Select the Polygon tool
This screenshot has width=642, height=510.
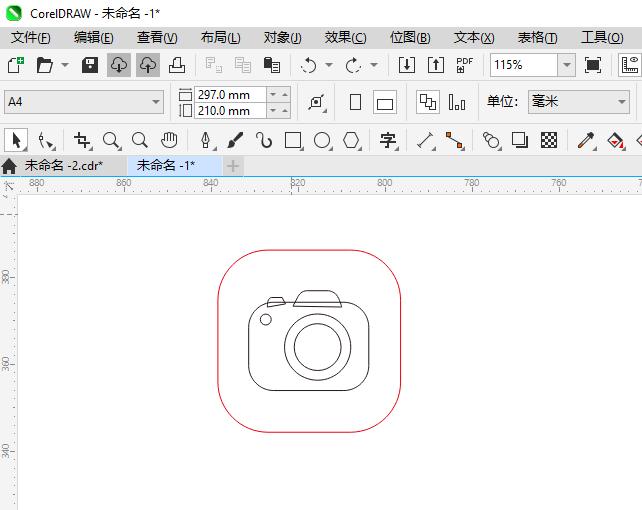(352, 140)
